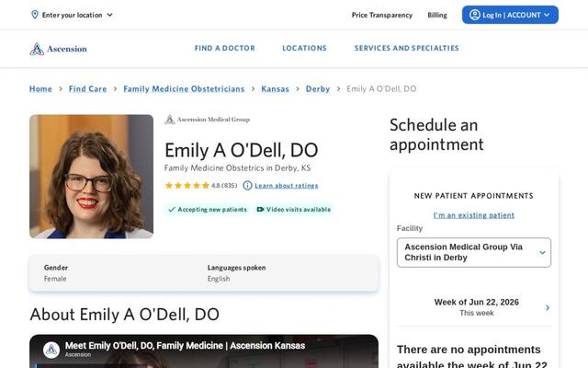Click the Video visits available badge
Image resolution: width=588 pixels, height=368 pixels.
click(x=294, y=210)
